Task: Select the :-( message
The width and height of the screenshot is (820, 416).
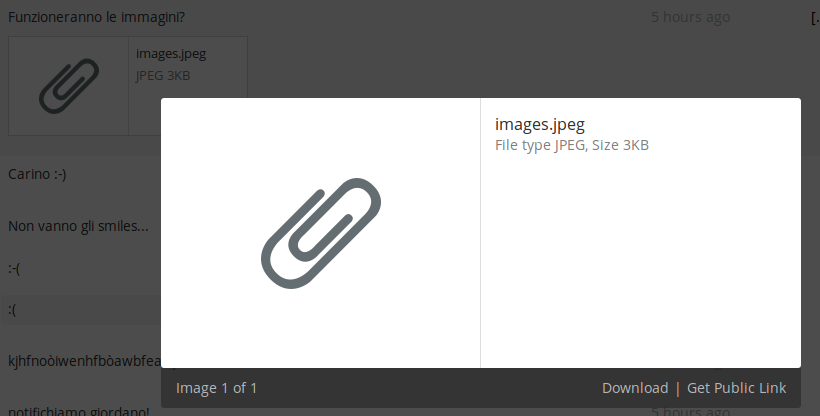Action: [x=14, y=268]
